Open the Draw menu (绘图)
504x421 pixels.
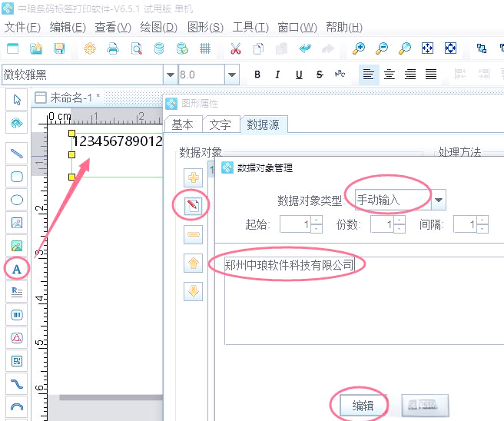click(x=158, y=28)
